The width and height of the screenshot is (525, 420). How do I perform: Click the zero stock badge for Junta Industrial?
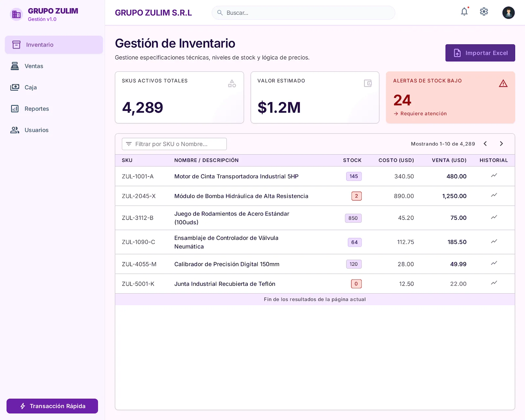[x=356, y=284]
